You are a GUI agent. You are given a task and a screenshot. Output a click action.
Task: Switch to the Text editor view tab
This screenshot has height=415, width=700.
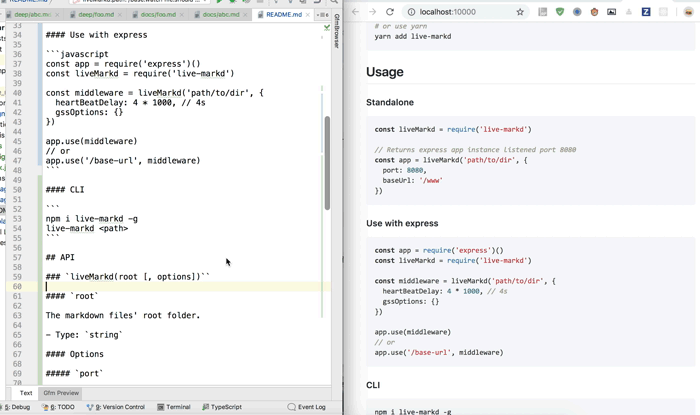26,393
